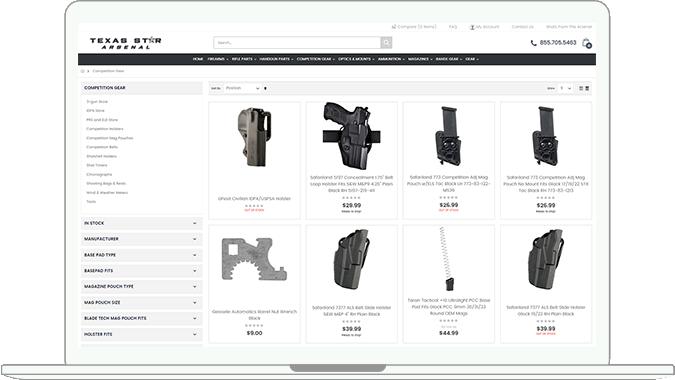Open My Account user icon
This screenshot has height=380, width=675.
point(472,27)
